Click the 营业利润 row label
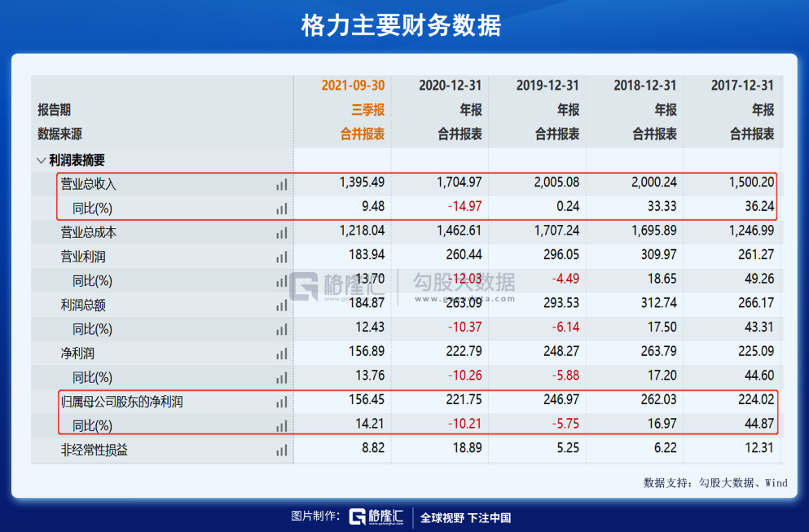This screenshot has width=809, height=532. [83, 257]
